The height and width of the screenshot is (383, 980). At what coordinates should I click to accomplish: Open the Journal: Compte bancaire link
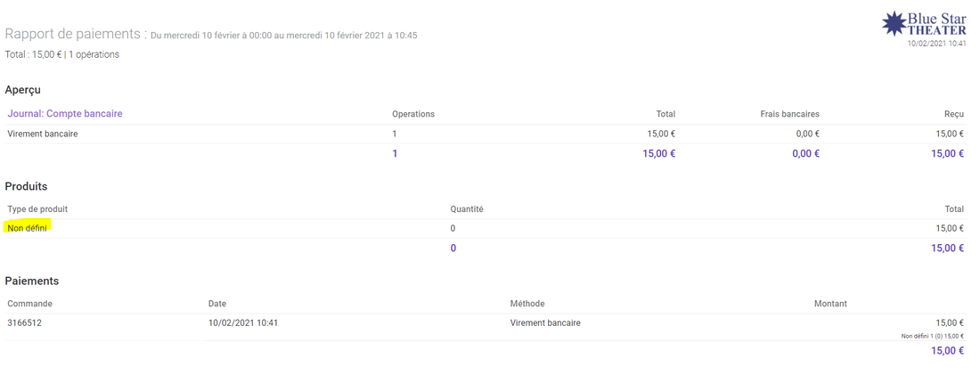[x=65, y=114]
